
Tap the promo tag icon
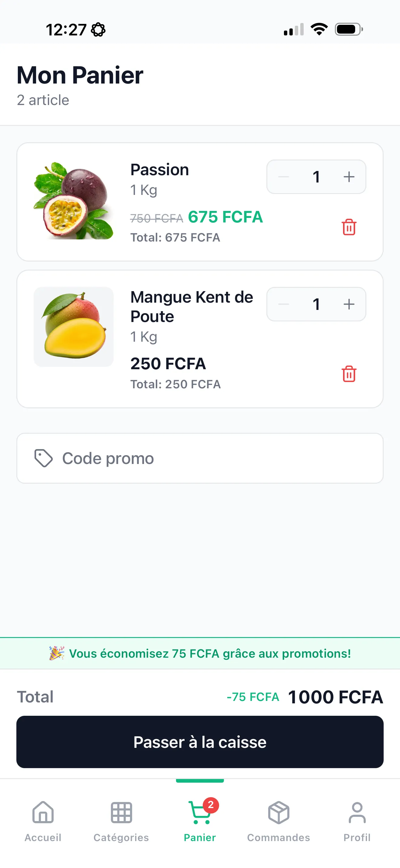[x=44, y=458]
